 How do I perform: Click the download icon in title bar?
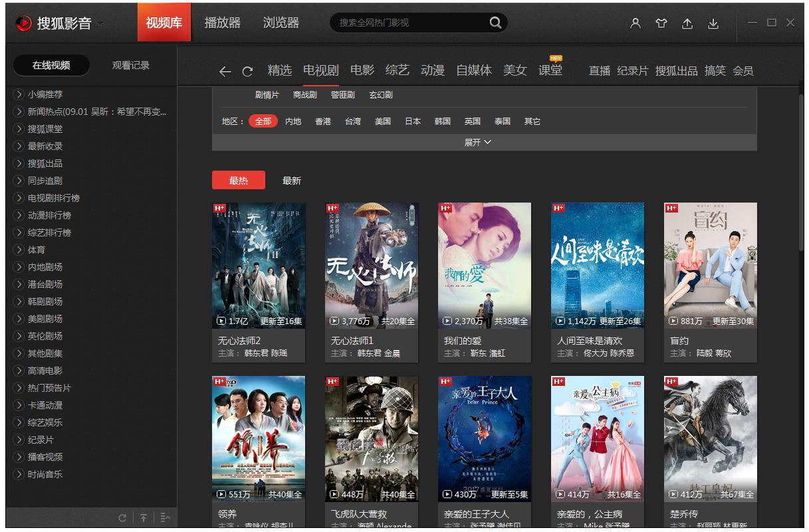713,23
